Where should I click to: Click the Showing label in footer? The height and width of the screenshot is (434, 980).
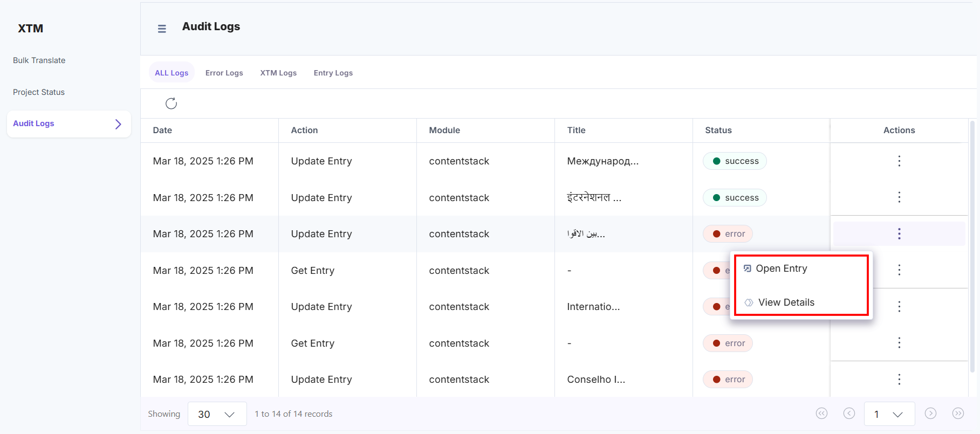(164, 414)
